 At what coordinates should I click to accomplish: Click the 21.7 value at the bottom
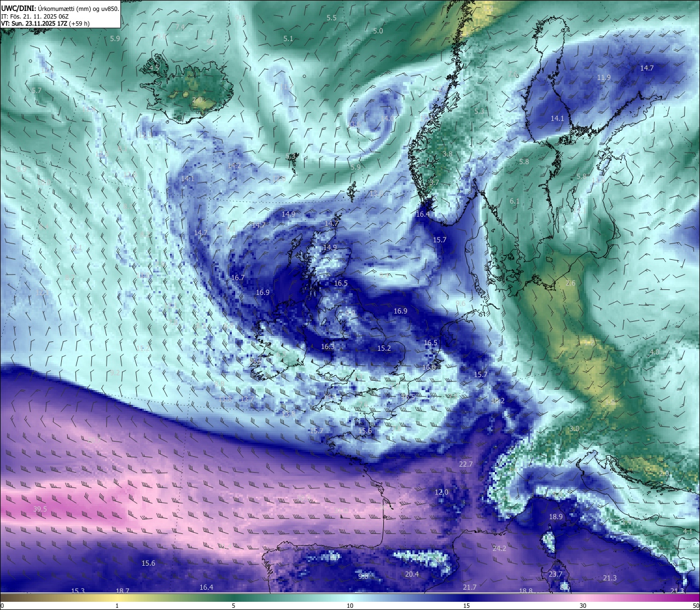469,588
